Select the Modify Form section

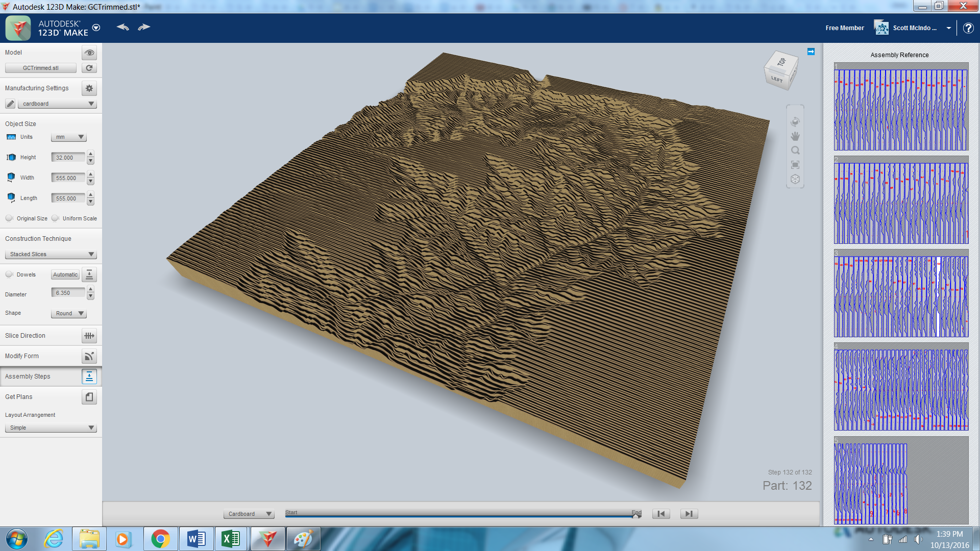(x=51, y=356)
